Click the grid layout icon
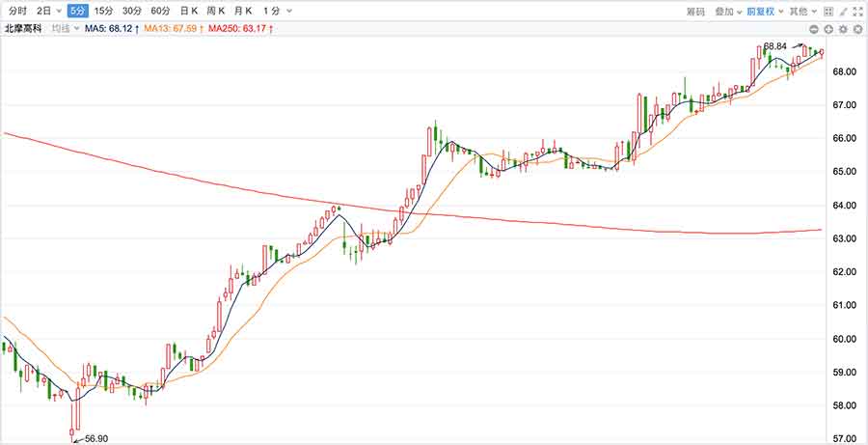868x445 pixels. [x=828, y=12]
